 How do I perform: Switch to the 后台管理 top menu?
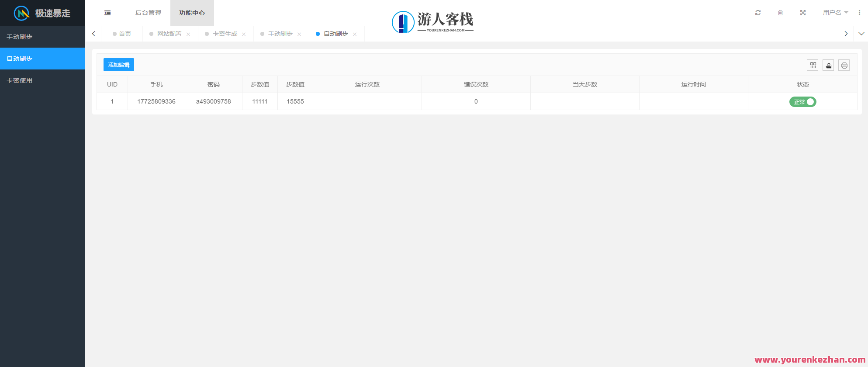[x=148, y=13]
